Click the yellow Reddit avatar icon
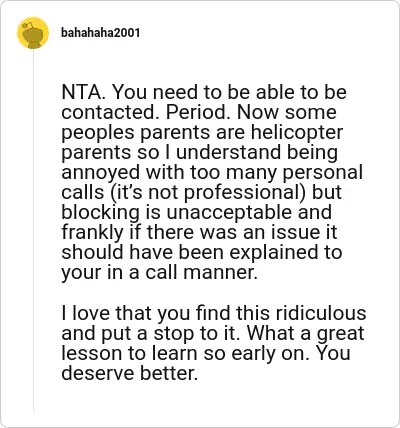This screenshot has width=400, height=428. pyautogui.click(x=33, y=33)
